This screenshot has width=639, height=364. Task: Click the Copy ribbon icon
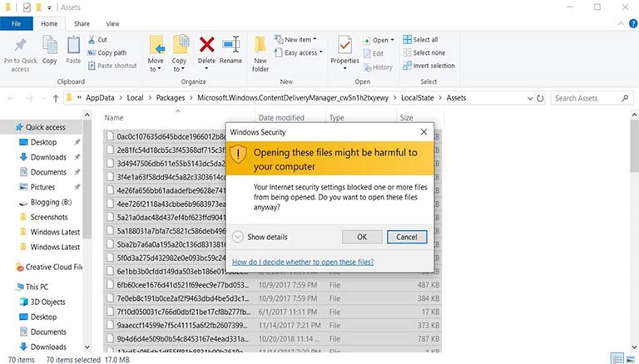[50, 44]
